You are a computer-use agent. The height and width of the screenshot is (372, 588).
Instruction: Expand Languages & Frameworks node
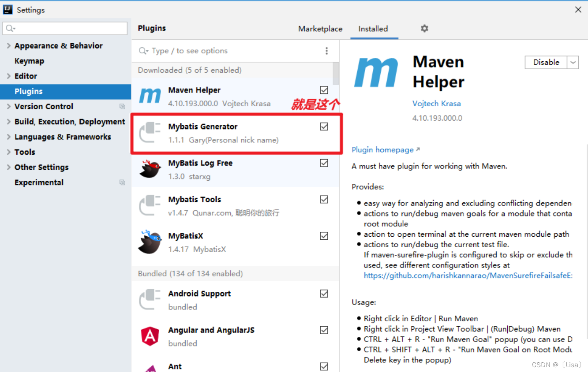[9, 137]
